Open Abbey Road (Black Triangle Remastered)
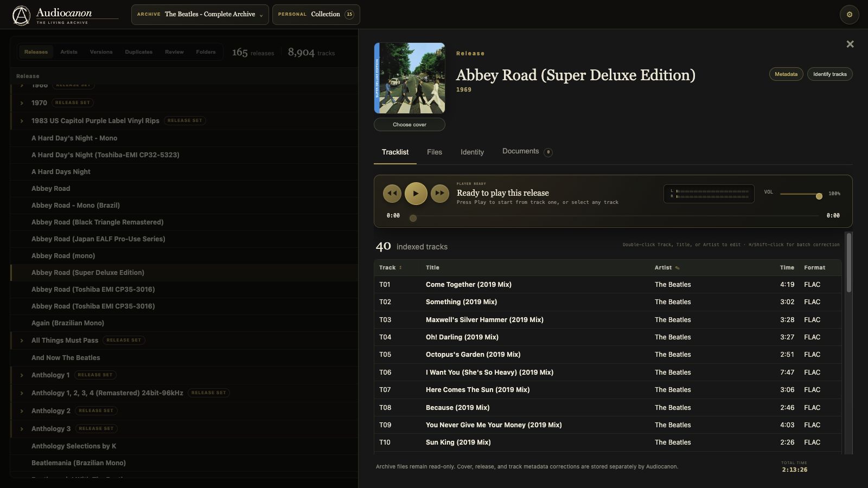This screenshot has width=868, height=488. coord(184,222)
